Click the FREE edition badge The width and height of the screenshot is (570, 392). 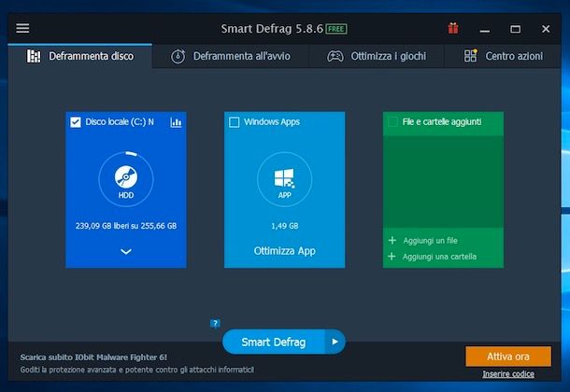coord(336,29)
